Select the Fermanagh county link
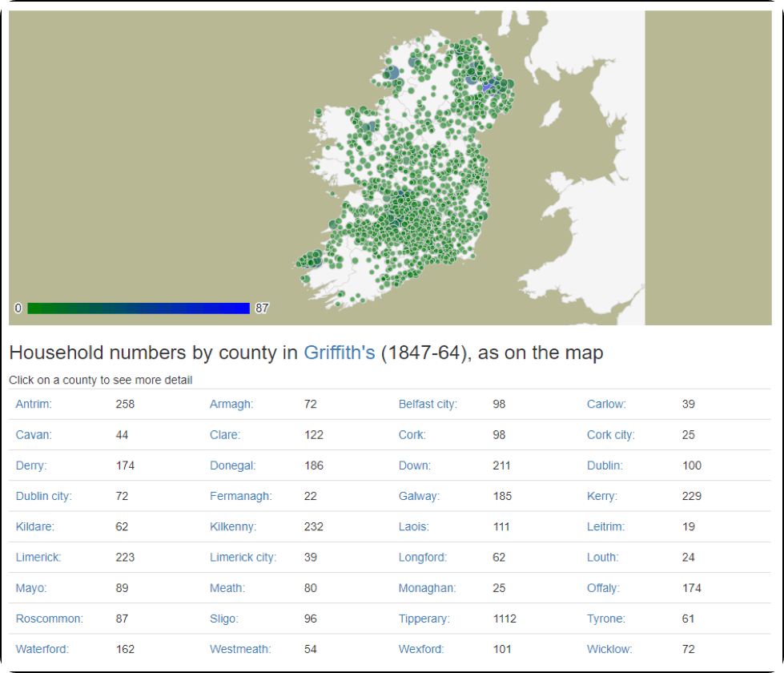The width and height of the screenshot is (784, 673). [240, 497]
